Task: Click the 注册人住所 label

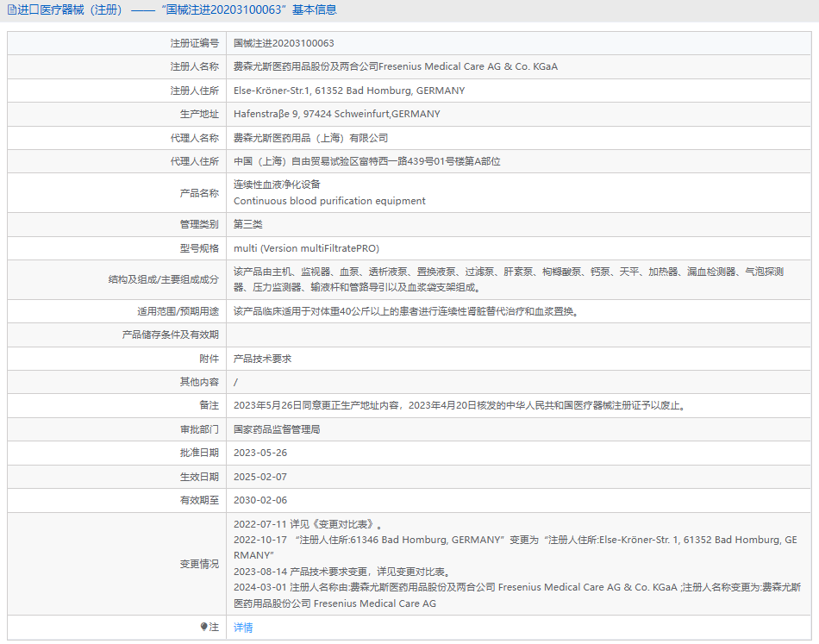Action: (194, 91)
